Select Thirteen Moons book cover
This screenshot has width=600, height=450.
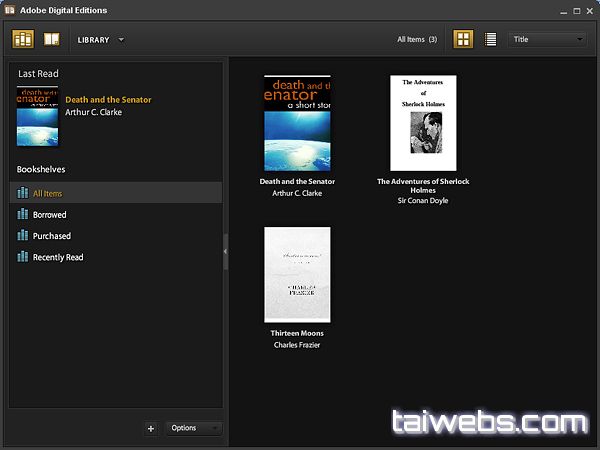(x=297, y=274)
